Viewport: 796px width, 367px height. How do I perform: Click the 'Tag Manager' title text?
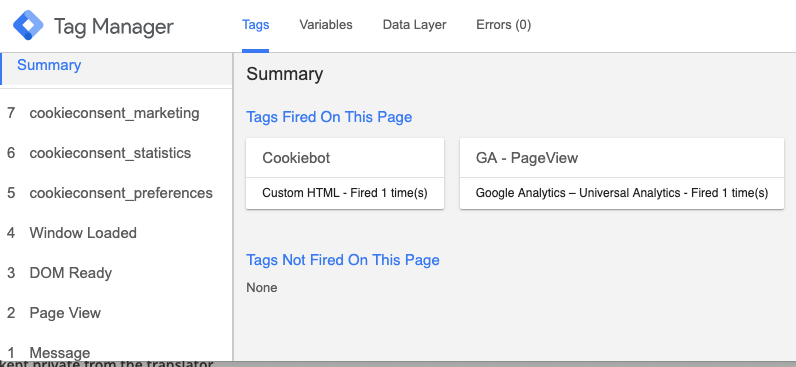coord(114,26)
